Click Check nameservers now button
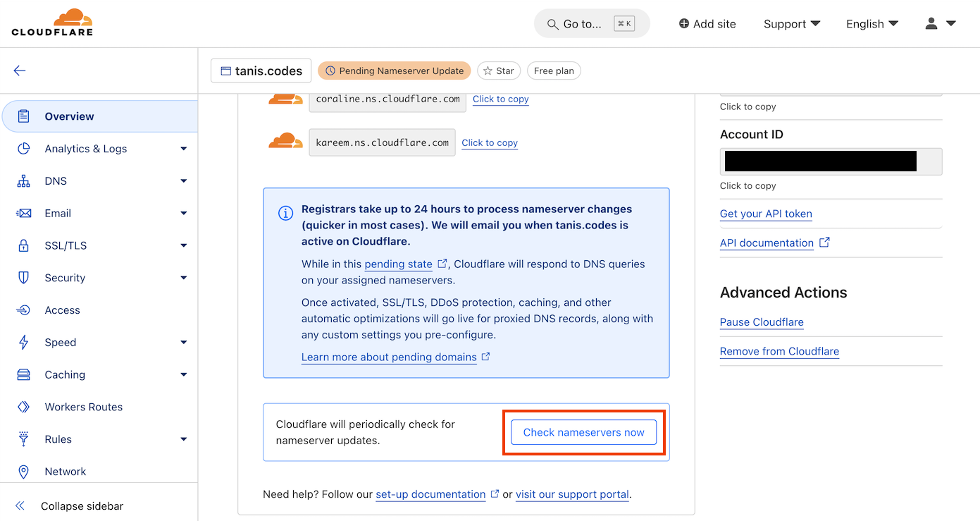The image size is (980, 521). pyautogui.click(x=583, y=432)
